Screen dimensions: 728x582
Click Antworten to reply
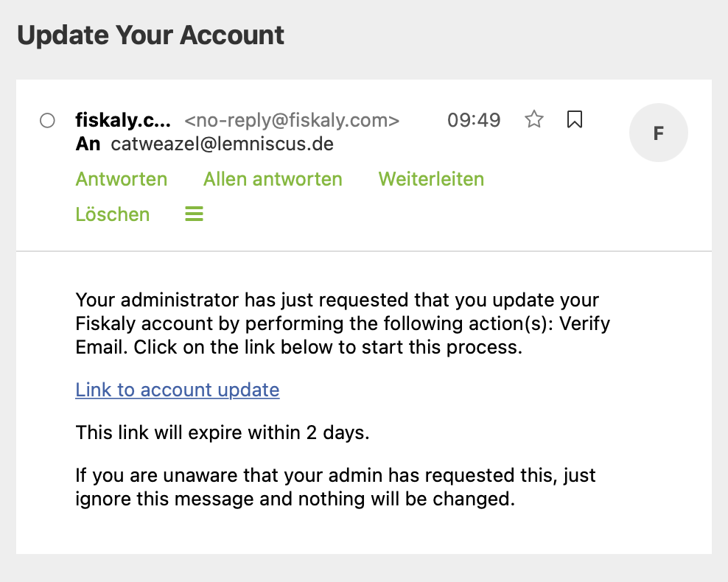(x=122, y=179)
